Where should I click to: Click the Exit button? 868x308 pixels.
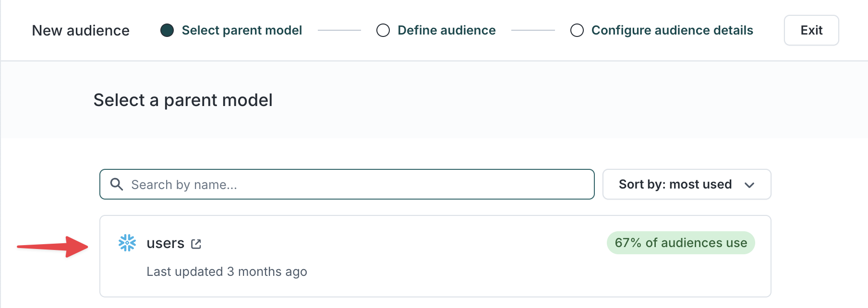[x=811, y=30]
